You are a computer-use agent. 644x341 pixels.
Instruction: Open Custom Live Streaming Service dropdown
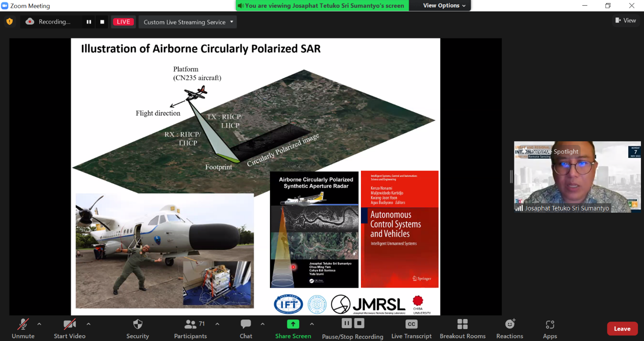tap(188, 22)
